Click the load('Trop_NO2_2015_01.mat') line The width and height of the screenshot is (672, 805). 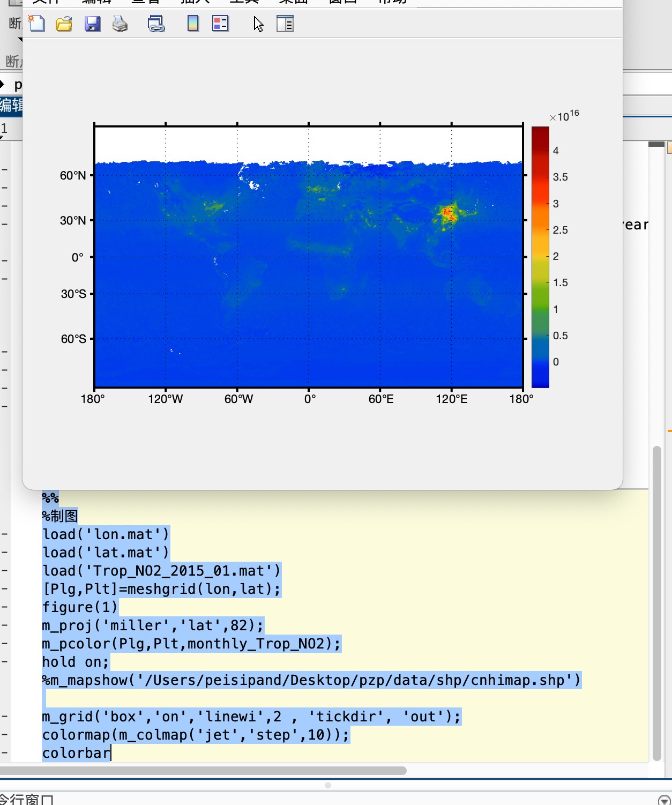[161, 571]
